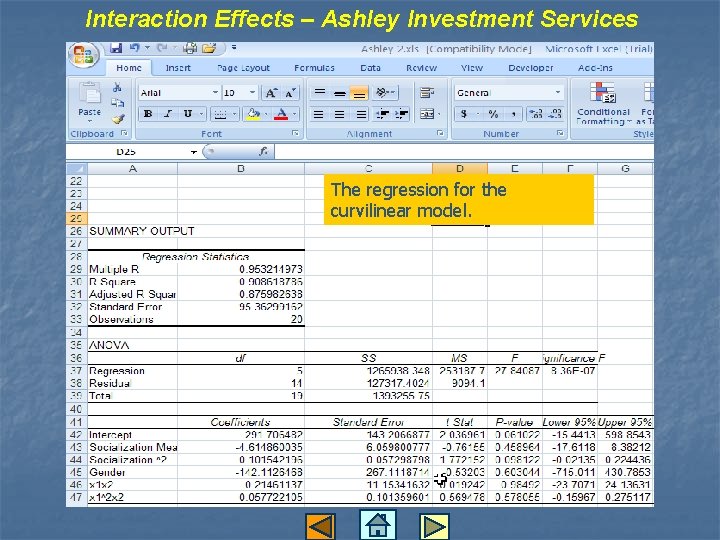Undo the last action

(135, 47)
